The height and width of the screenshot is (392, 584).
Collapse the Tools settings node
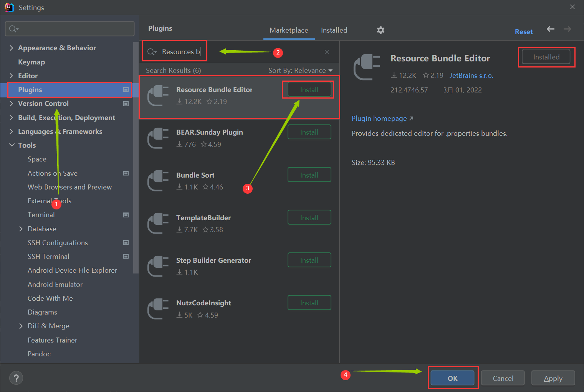click(x=12, y=145)
